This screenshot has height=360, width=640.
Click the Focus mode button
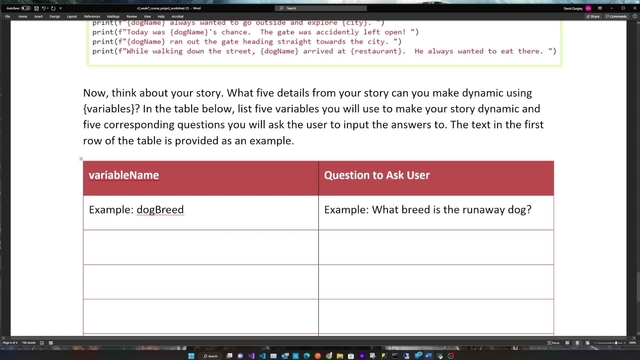553,343
